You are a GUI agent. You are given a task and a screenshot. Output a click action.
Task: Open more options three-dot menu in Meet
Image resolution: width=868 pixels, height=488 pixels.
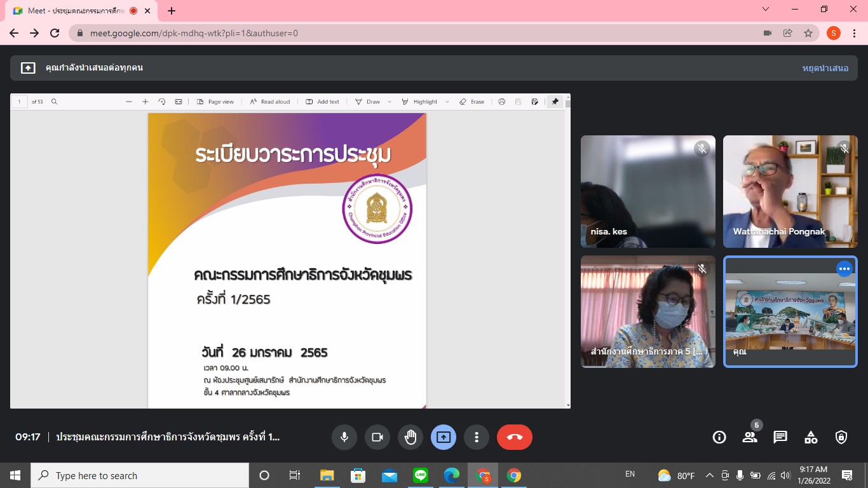[x=476, y=437]
